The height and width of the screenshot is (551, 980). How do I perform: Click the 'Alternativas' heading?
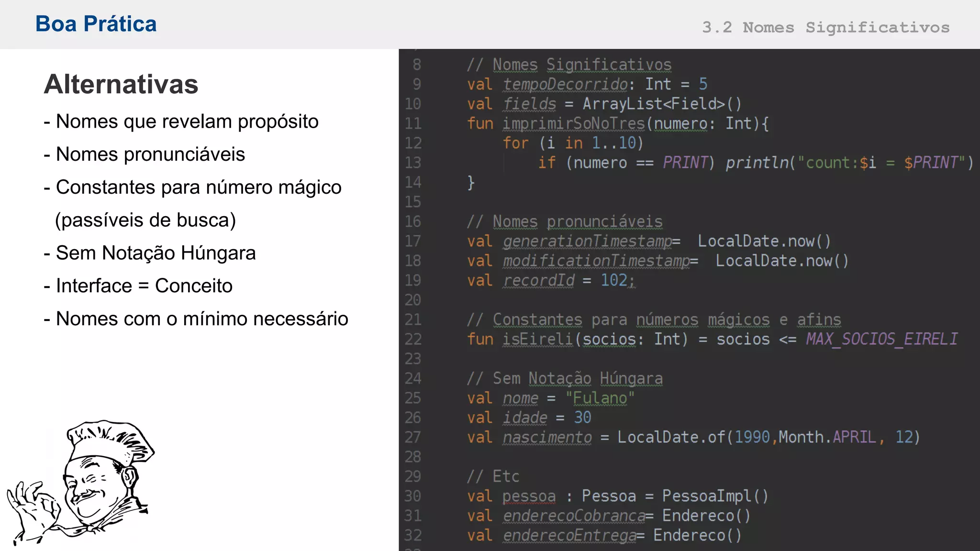point(121,84)
